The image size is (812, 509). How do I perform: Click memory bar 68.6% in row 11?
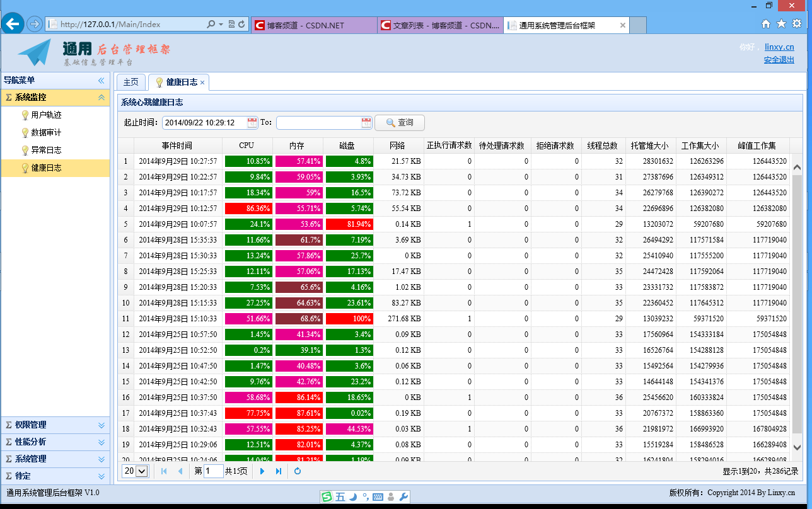[298, 319]
